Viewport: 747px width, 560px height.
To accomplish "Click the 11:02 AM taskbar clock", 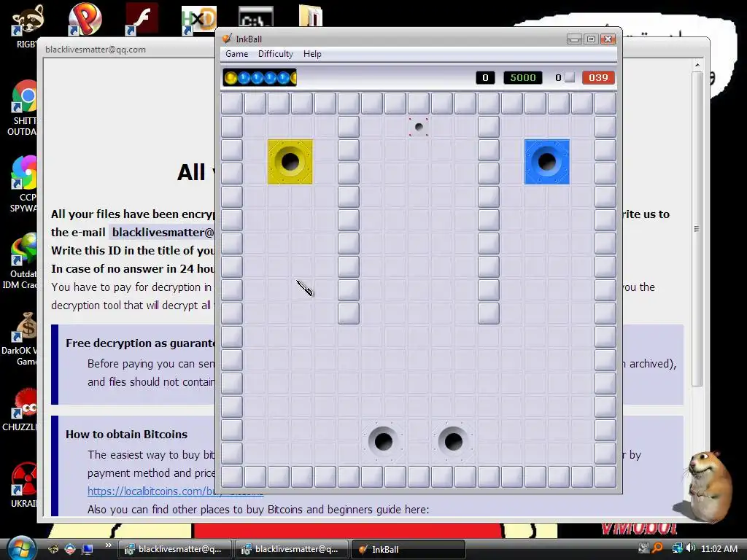I will [719, 548].
